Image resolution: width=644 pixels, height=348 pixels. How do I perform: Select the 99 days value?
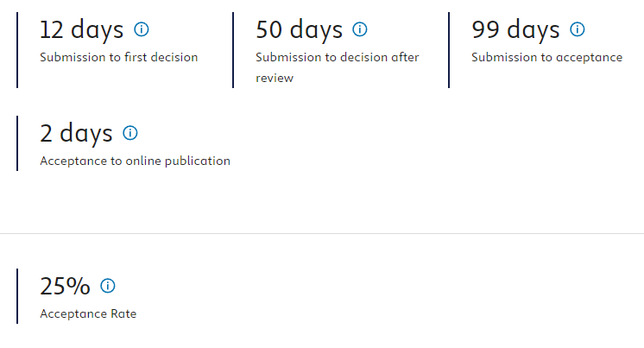(515, 30)
